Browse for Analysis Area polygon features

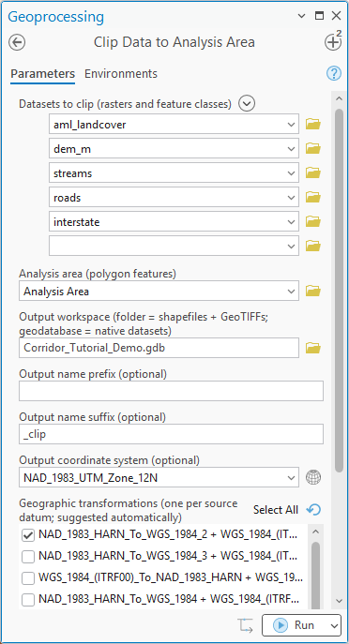[x=313, y=292]
